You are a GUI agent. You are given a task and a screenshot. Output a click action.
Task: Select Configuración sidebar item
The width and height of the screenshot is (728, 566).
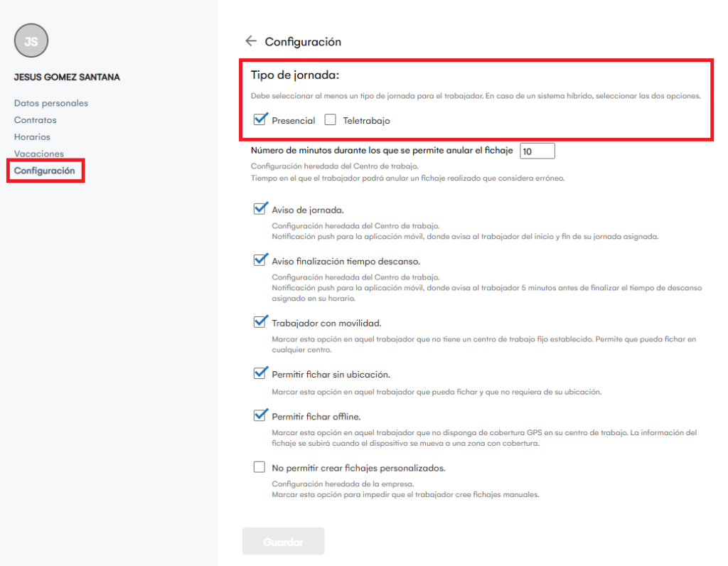(x=45, y=171)
